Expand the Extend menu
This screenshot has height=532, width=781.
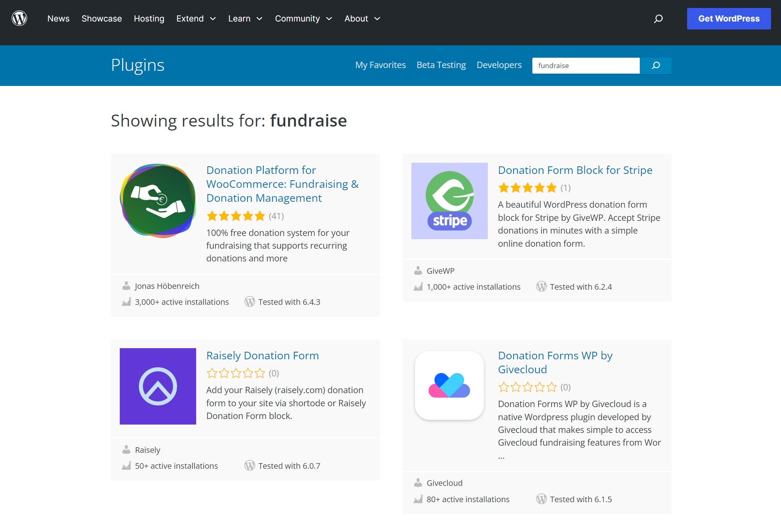[x=196, y=19]
